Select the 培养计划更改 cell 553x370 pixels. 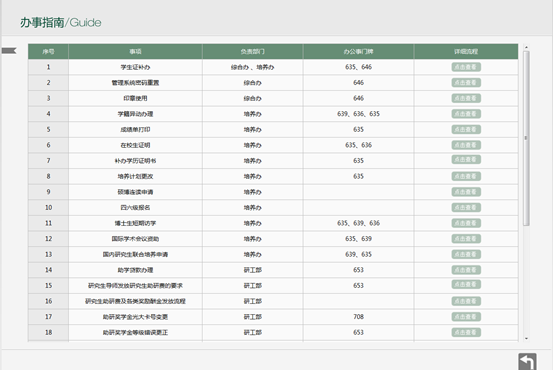point(135,176)
